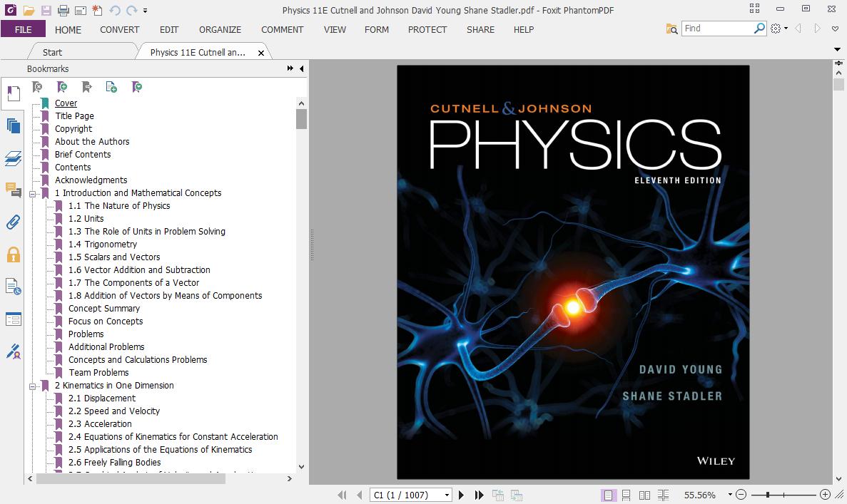
Task: Click zoom out minus button
Action: click(741, 494)
